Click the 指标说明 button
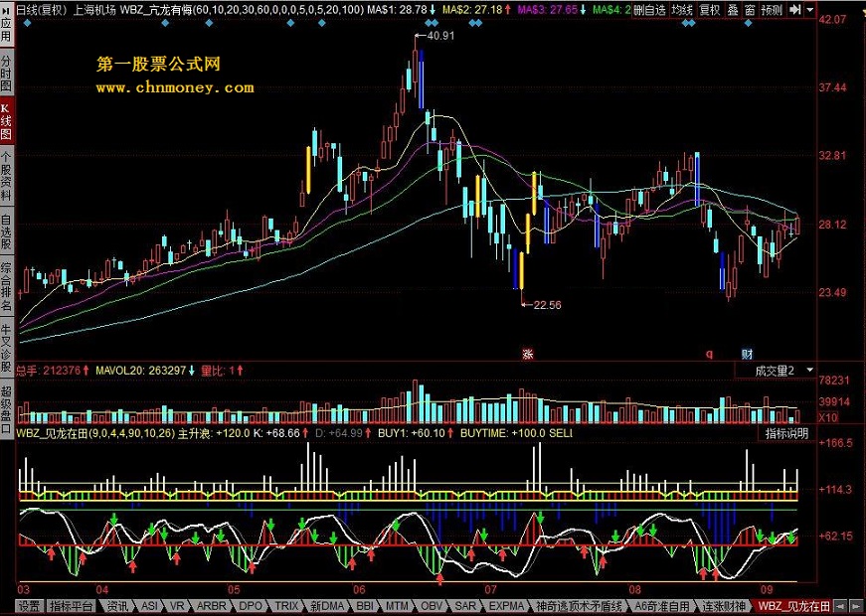 [786, 434]
